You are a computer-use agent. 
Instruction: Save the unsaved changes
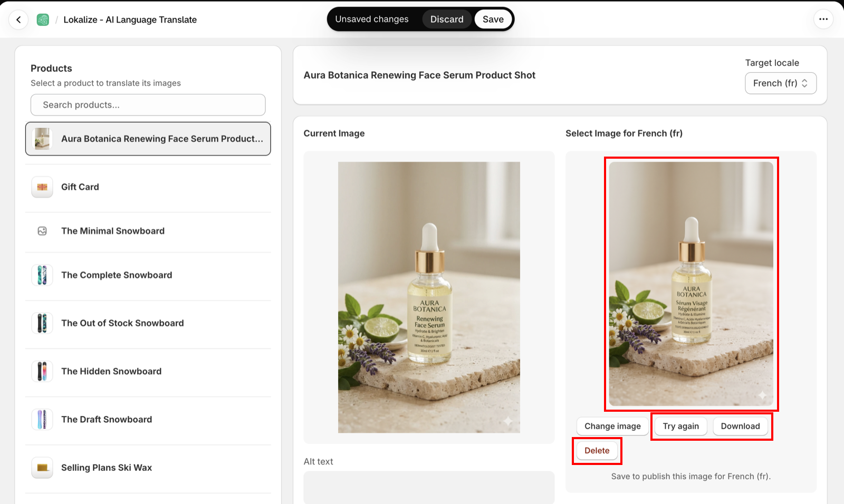[493, 20]
